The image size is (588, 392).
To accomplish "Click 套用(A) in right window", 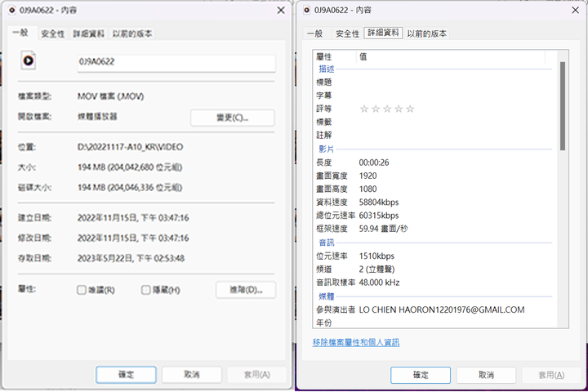I will [x=551, y=375].
